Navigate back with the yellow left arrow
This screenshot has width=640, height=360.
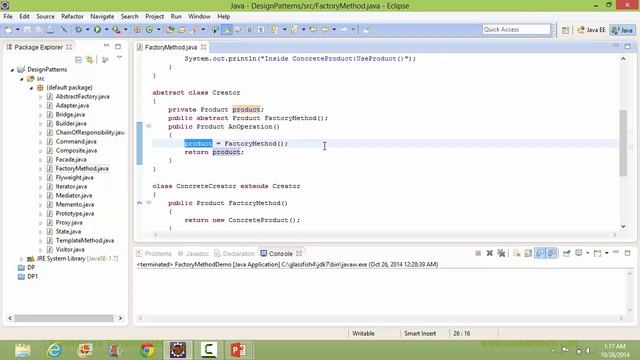325,29
